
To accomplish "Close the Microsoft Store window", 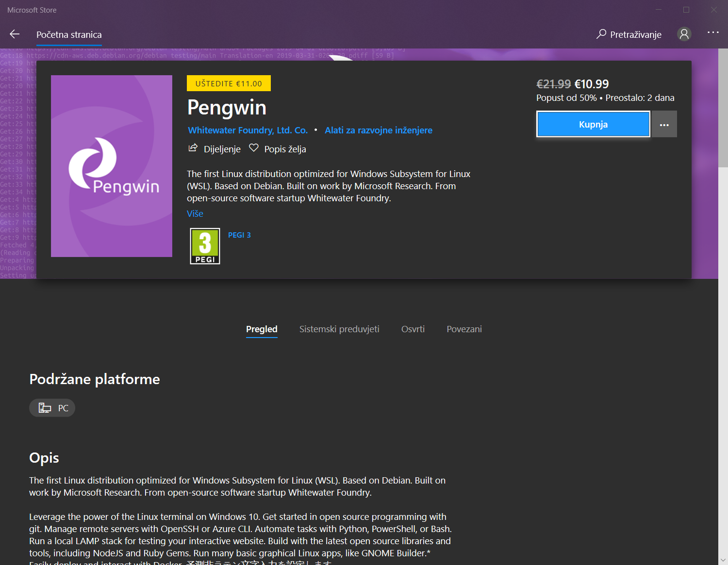I will [x=714, y=10].
